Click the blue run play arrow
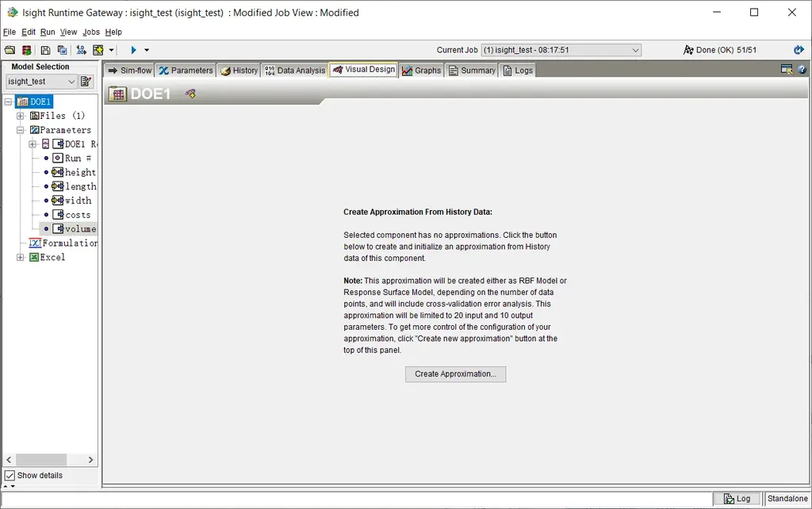This screenshot has width=812, height=509. pos(133,50)
